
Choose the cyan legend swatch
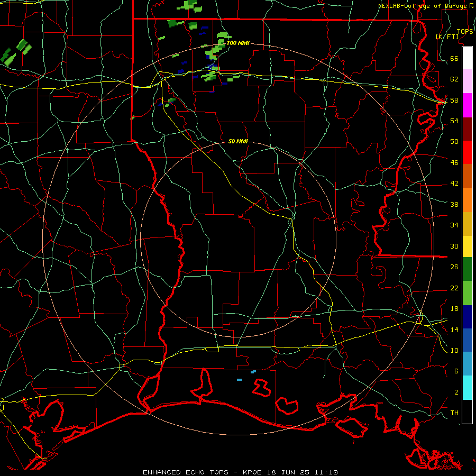coord(467,388)
